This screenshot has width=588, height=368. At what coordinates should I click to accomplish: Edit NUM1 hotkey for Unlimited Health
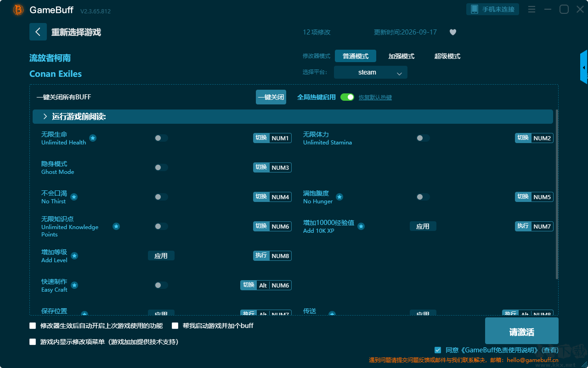click(x=272, y=138)
